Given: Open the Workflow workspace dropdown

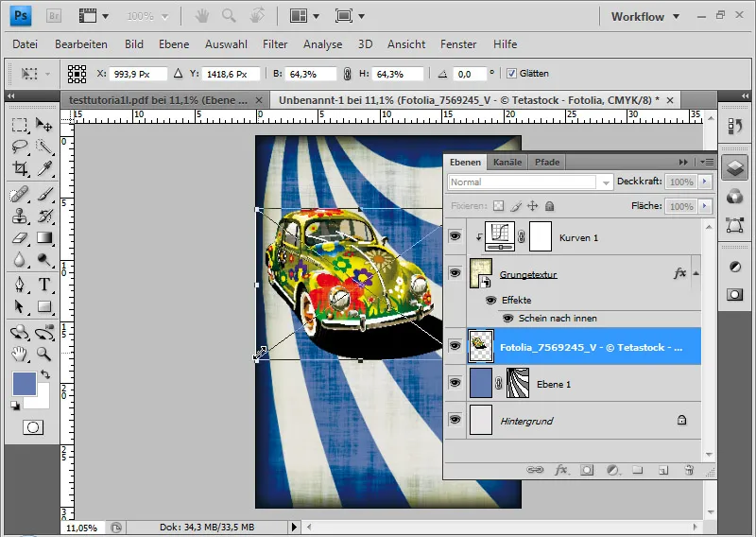Looking at the screenshot, I should pyautogui.click(x=645, y=16).
